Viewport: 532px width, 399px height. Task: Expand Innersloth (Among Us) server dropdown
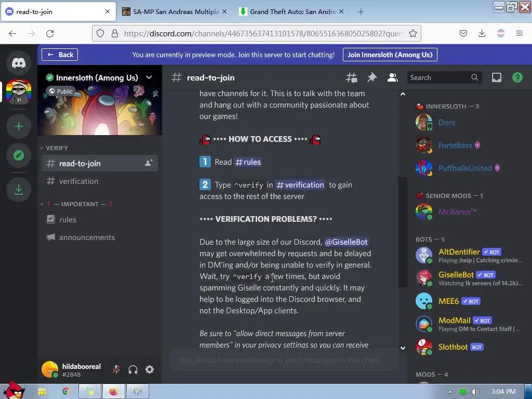point(149,78)
